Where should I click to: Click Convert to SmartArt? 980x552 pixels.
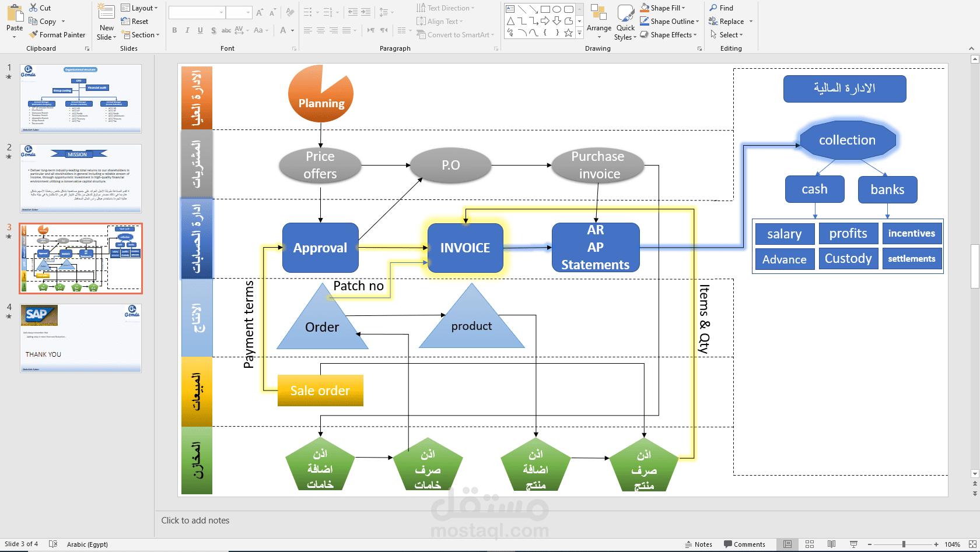(456, 35)
